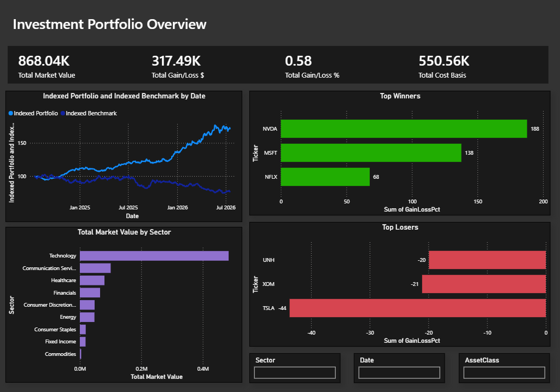
Task: Click the Jan 2025 date axis label
Action: coord(80,207)
